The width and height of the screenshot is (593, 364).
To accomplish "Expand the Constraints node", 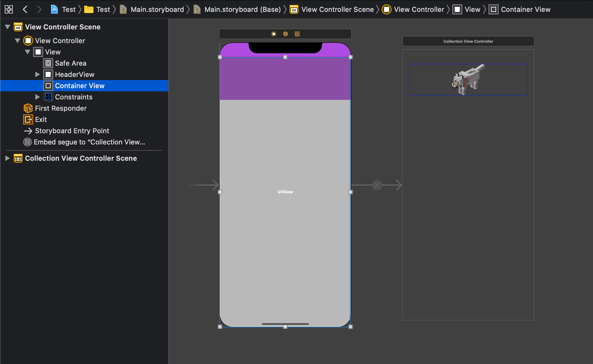I will 38,97.
